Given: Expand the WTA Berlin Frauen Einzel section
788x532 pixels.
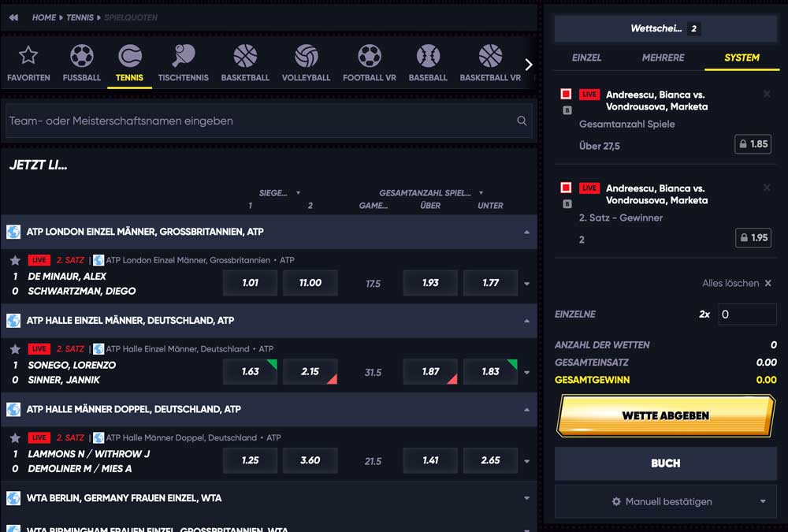Looking at the screenshot, I should click(x=526, y=498).
